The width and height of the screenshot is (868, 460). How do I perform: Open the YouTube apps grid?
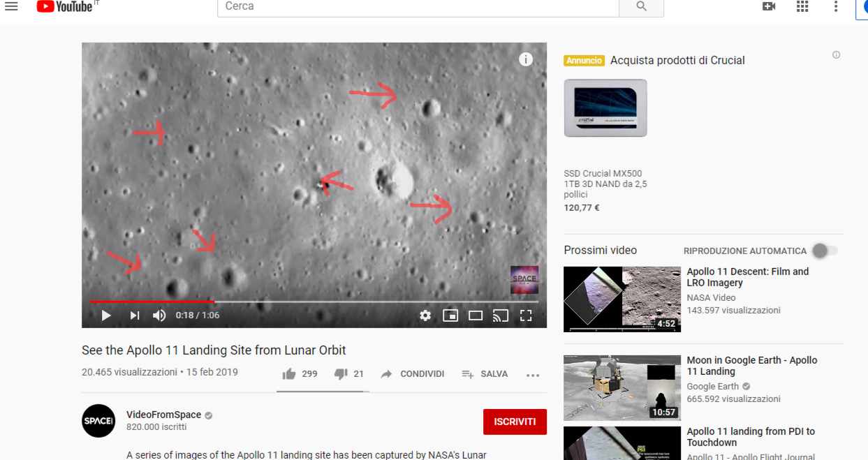pyautogui.click(x=802, y=6)
